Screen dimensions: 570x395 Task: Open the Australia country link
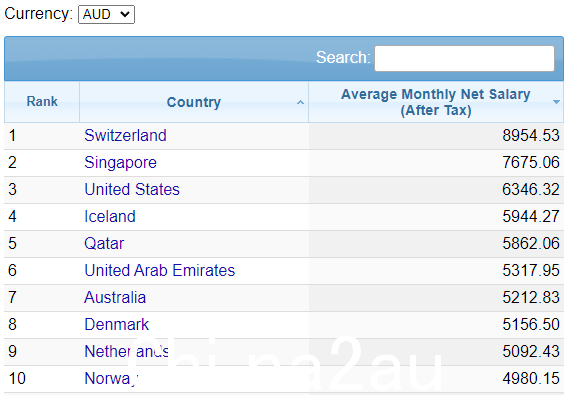tap(115, 298)
